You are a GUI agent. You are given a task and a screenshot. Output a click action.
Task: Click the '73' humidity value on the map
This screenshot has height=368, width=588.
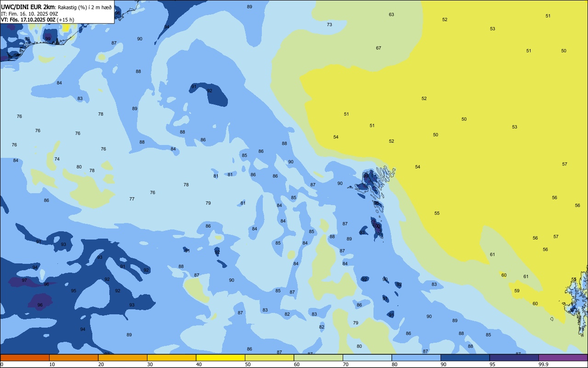[329, 25]
